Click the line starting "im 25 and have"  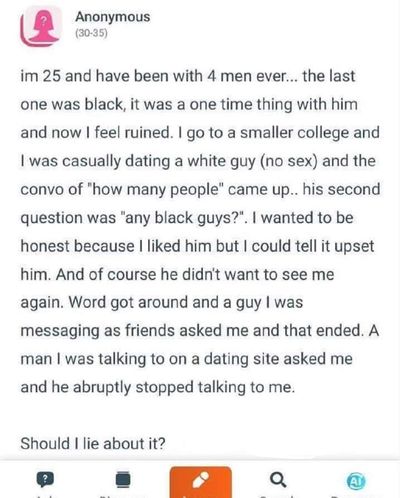coord(188,76)
